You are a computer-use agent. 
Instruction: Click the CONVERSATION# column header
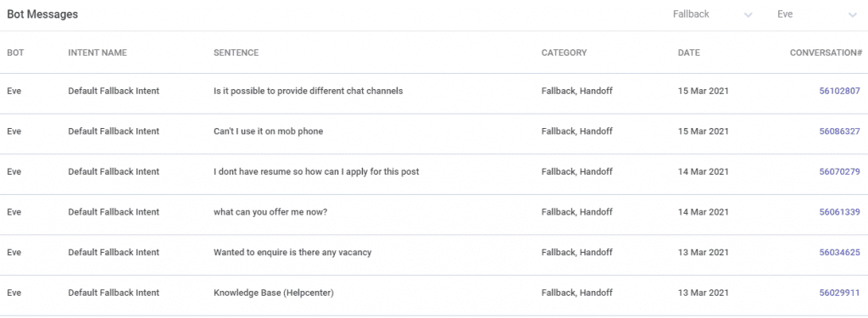point(826,53)
